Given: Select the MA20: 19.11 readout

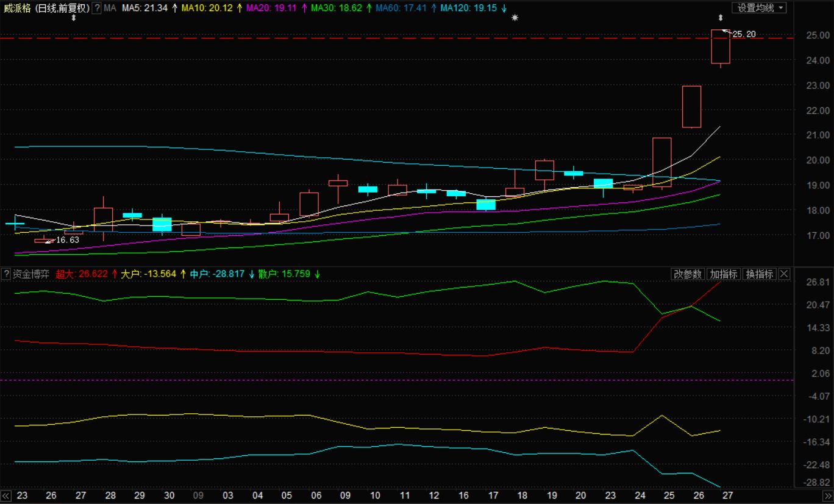Looking at the screenshot, I should point(271,8).
